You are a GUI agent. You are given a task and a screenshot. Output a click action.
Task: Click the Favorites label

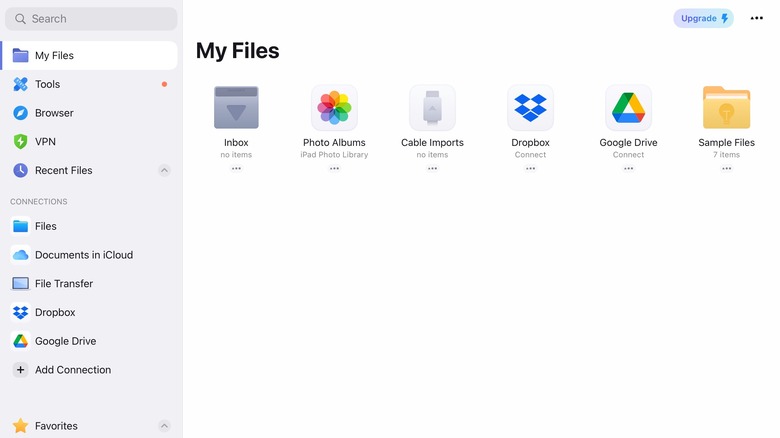56,426
